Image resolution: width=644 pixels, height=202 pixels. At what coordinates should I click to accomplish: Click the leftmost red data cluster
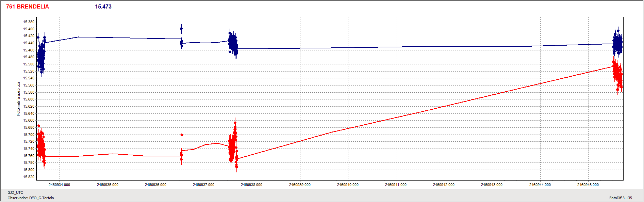41,145
